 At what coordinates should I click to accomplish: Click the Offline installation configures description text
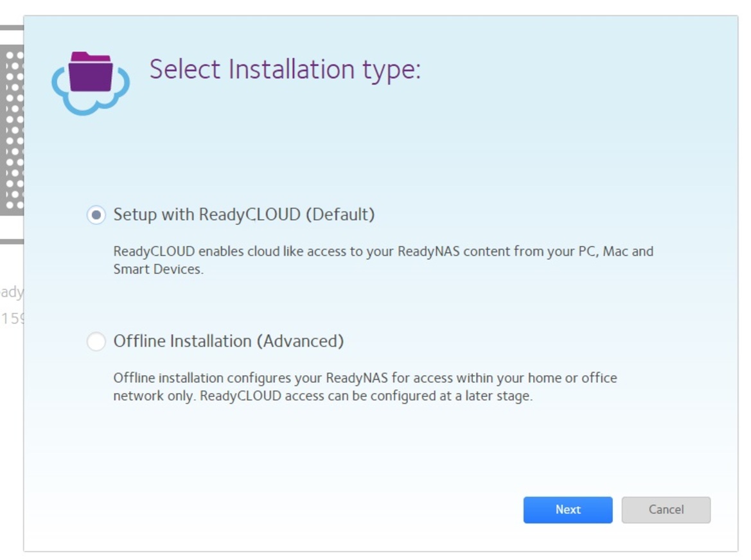point(365,387)
